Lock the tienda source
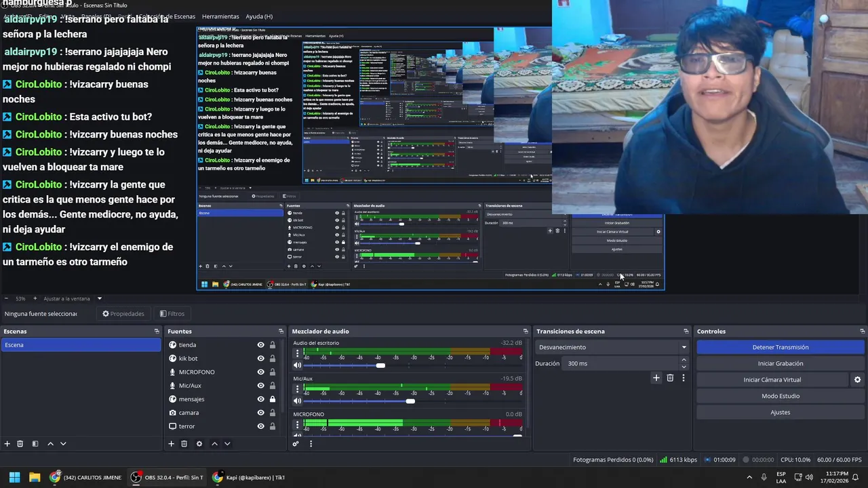 coord(273,345)
